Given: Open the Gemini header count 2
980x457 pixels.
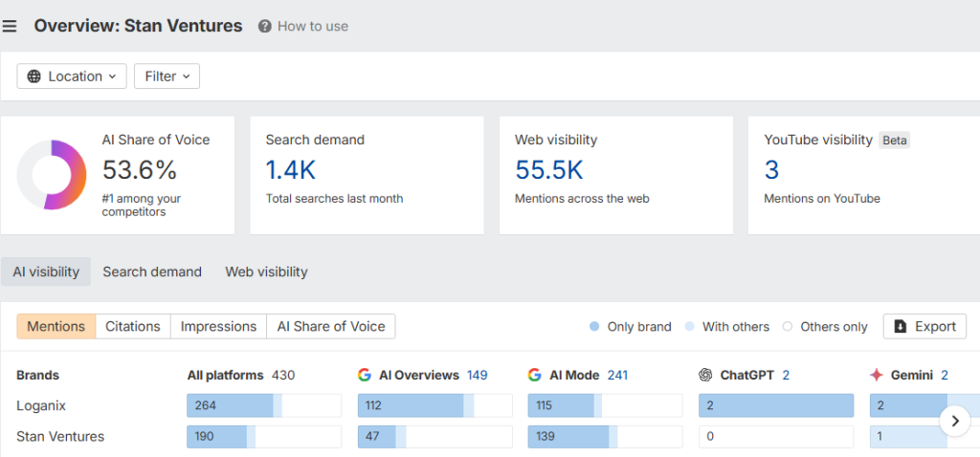Looking at the screenshot, I should 945,375.
